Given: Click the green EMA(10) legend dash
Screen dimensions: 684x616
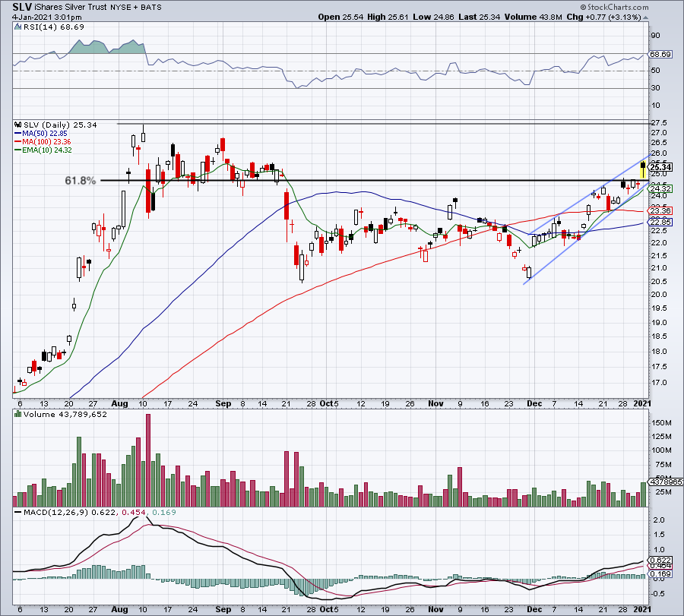Looking at the screenshot, I should point(18,150).
